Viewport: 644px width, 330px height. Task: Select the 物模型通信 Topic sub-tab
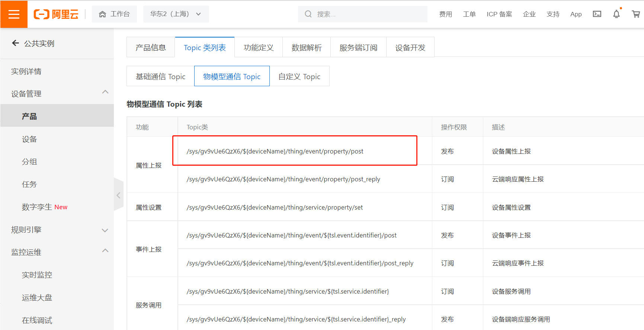(x=232, y=76)
